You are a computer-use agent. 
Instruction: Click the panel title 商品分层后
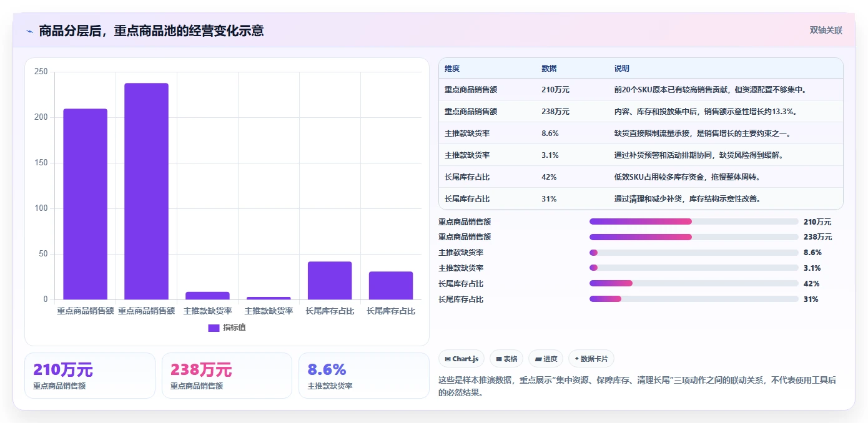click(x=151, y=31)
